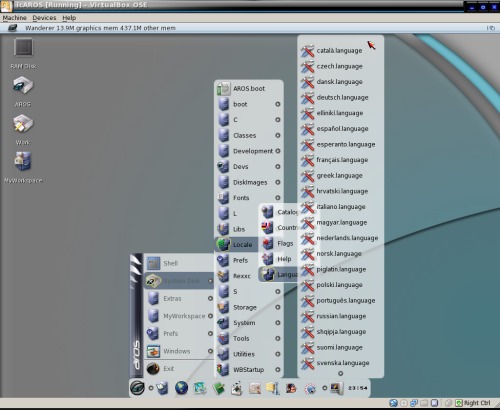Select czech.language entry
The height and width of the screenshot is (410, 500).
tap(340, 66)
